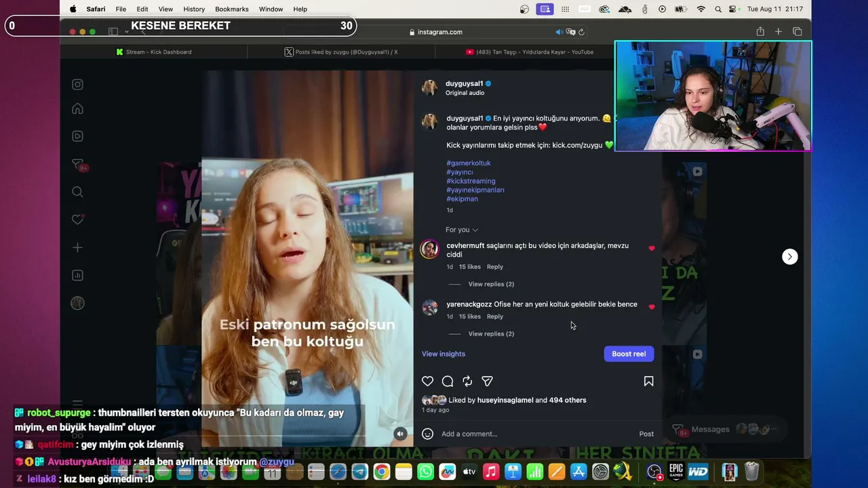
Task: Mute the reel video sound
Action: click(x=400, y=434)
